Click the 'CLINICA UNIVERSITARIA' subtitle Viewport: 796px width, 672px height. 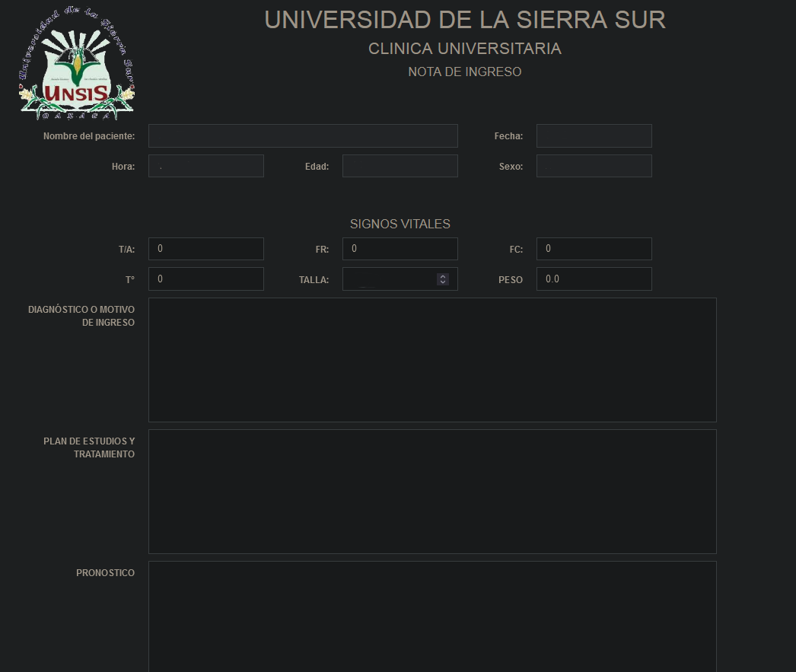coord(465,49)
